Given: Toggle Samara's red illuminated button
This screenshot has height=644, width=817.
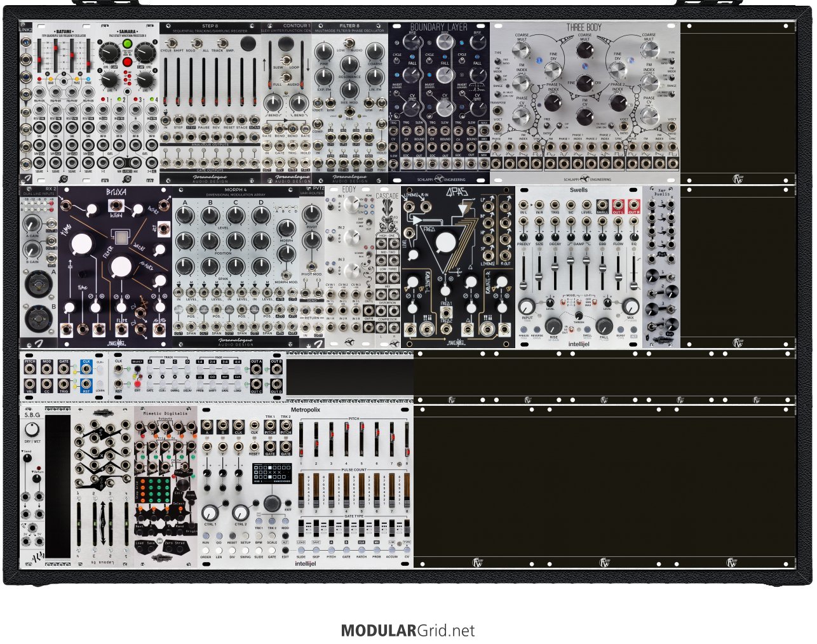Looking at the screenshot, I should [127, 62].
